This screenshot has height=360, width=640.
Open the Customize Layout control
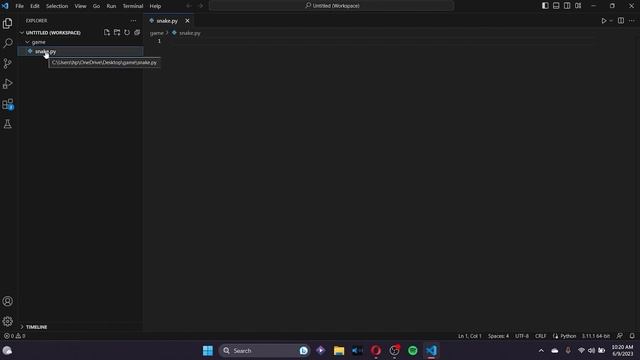click(578, 6)
